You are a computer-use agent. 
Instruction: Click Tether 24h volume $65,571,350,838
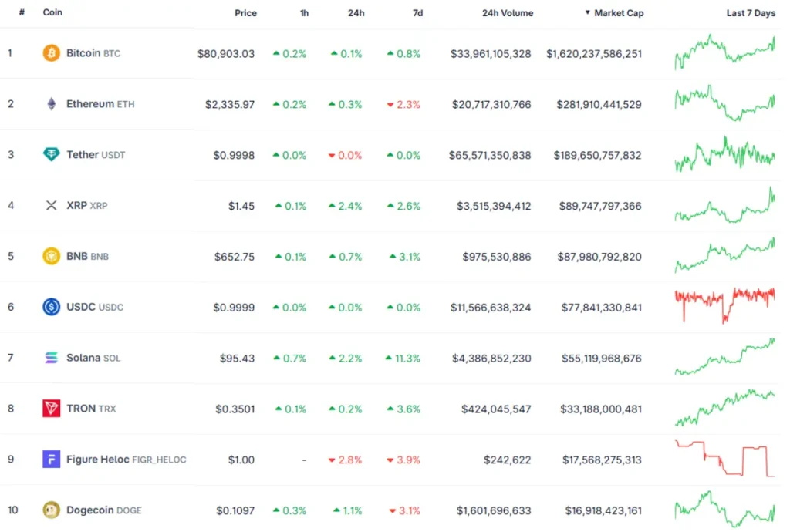coord(490,156)
